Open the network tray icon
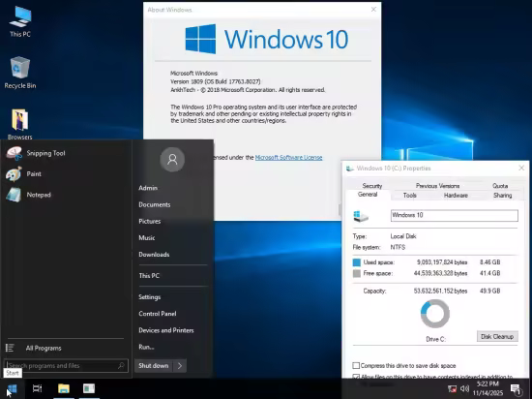Image resolution: width=532 pixels, height=399 pixels. click(452, 388)
